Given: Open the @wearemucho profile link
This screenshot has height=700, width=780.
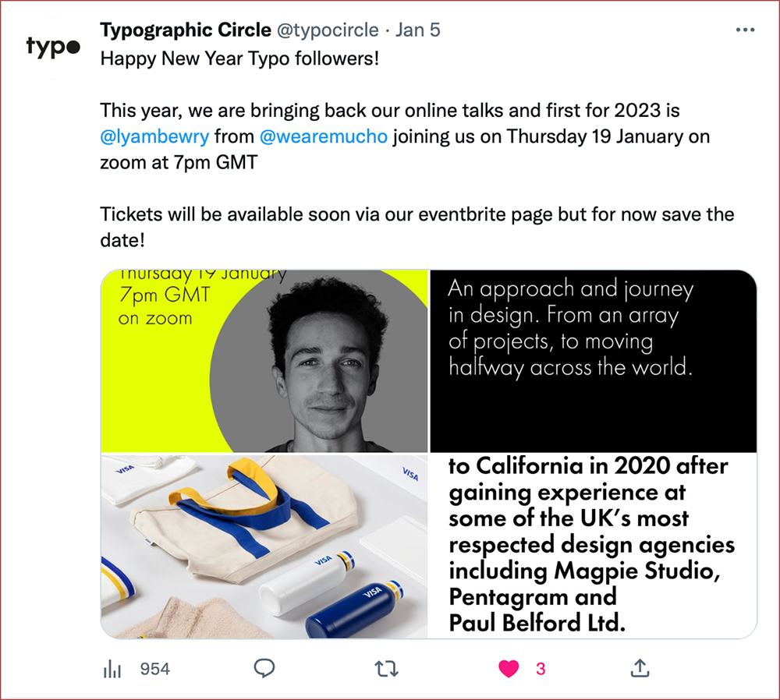Looking at the screenshot, I should 323,136.
